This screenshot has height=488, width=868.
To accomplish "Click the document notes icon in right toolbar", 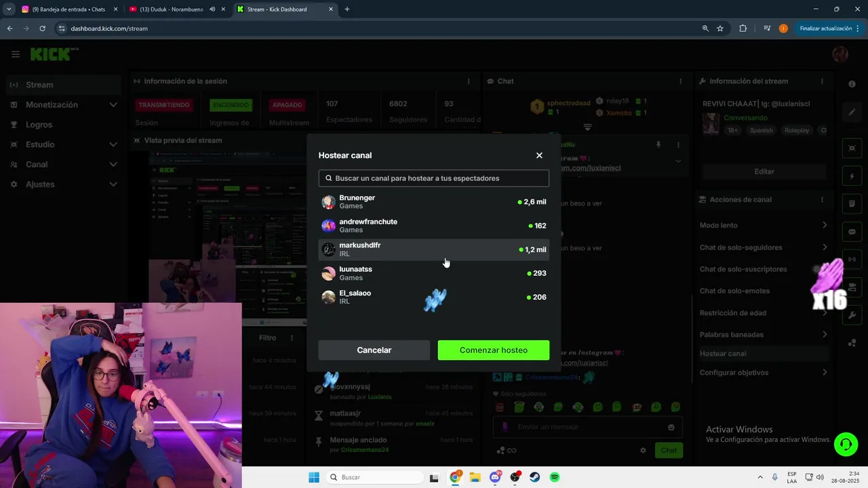I will (x=852, y=204).
